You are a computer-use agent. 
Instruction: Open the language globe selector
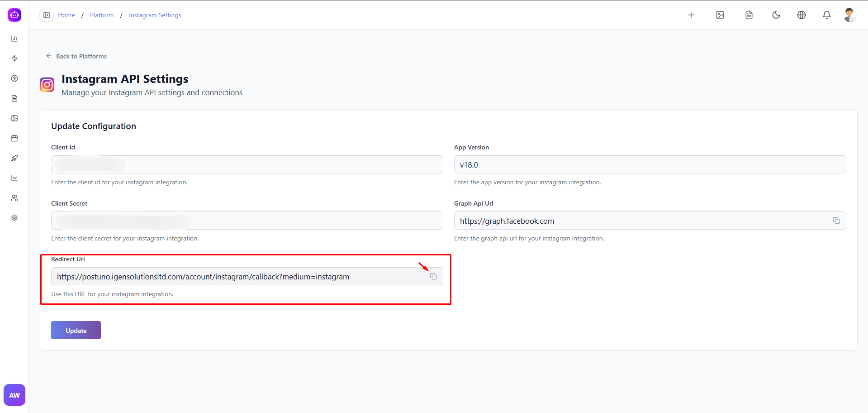tap(801, 15)
